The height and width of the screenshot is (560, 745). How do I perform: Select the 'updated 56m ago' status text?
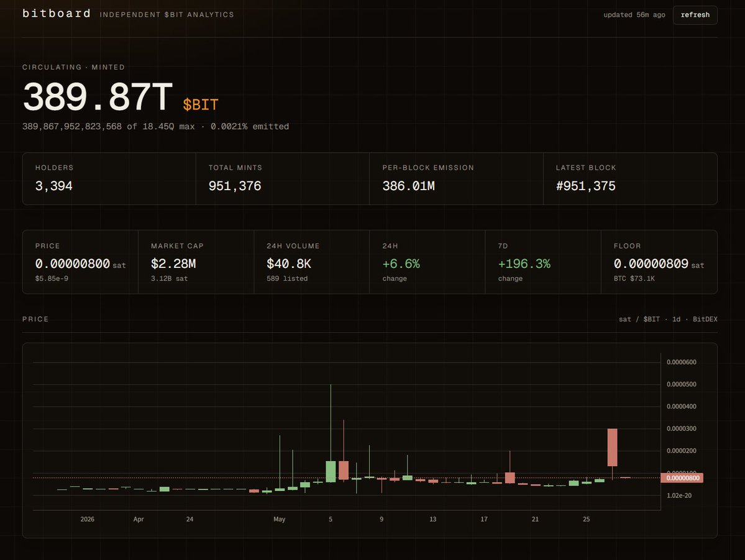pyautogui.click(x=634, y=15)
